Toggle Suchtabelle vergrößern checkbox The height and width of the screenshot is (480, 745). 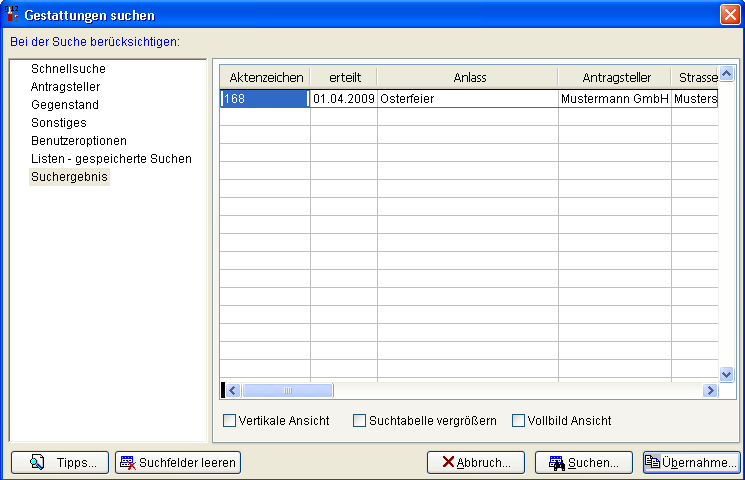click(359, 421)
